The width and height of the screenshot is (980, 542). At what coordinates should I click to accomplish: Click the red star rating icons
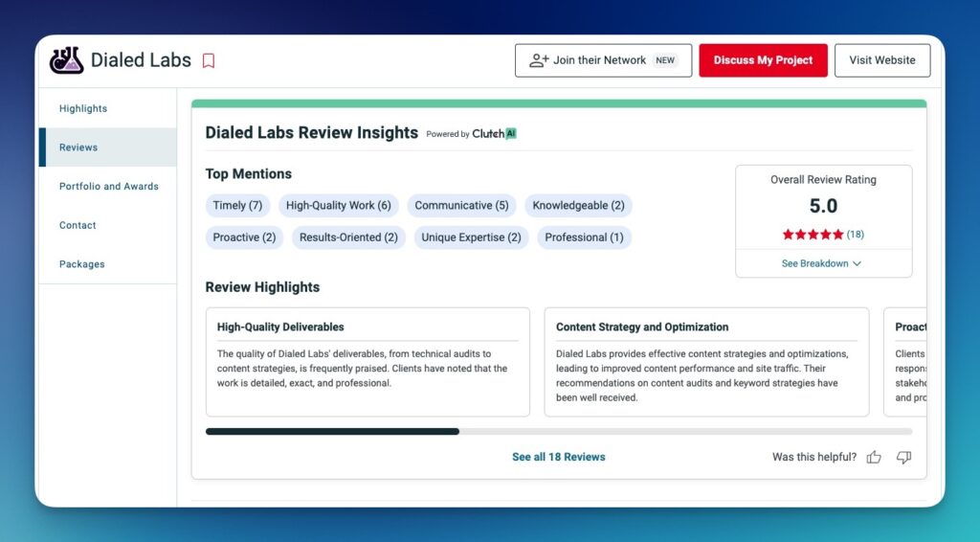[x=813, y=235]
